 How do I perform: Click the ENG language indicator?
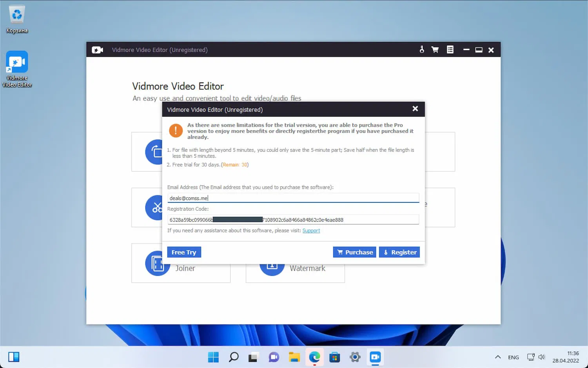[514, 357]
